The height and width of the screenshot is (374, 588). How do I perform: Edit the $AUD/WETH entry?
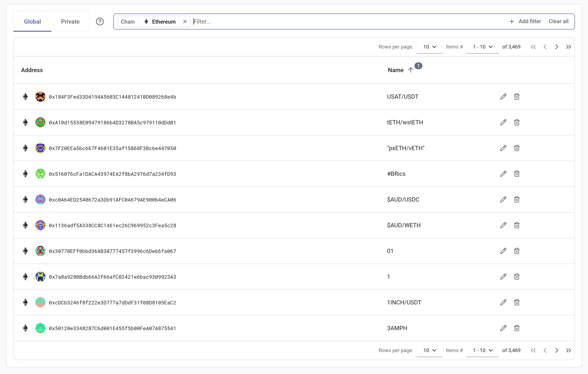click(x=503, y=225)
